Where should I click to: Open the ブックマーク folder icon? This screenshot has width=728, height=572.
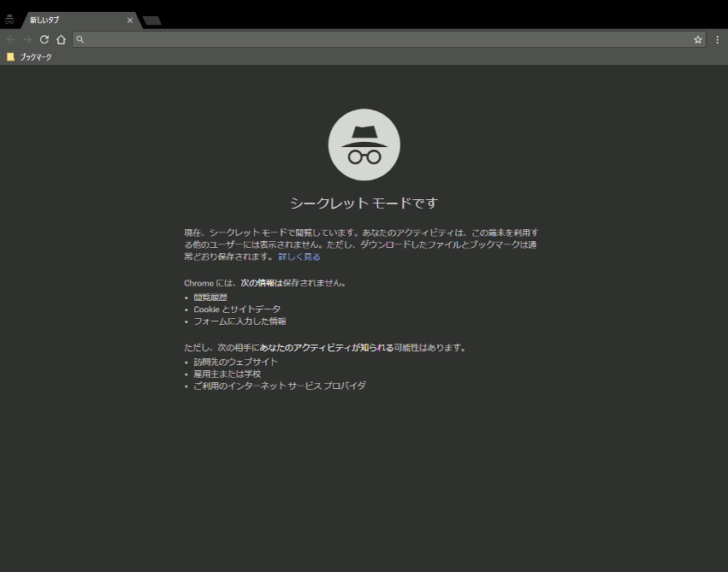[x=10, y=57]
